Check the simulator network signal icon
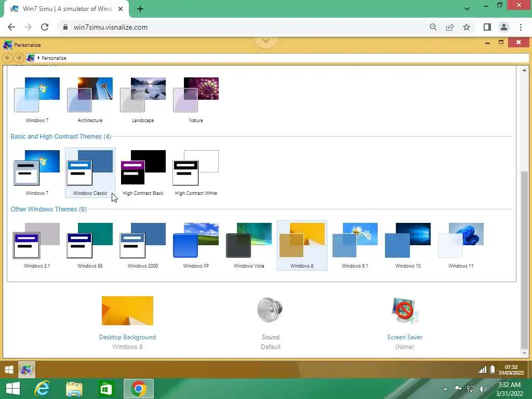532x399 pixels. point(482,369)
